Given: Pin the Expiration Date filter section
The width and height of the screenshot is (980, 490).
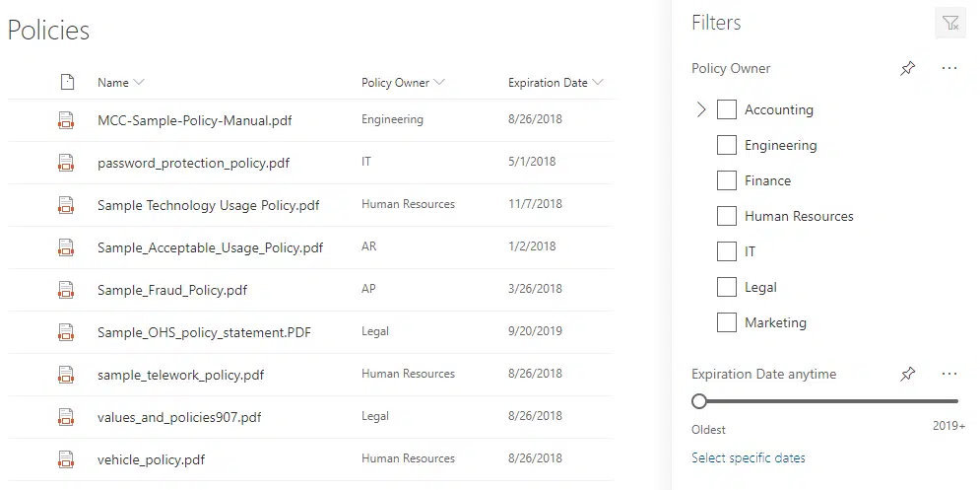Looking at the screenshot, I should pos(907,374).
